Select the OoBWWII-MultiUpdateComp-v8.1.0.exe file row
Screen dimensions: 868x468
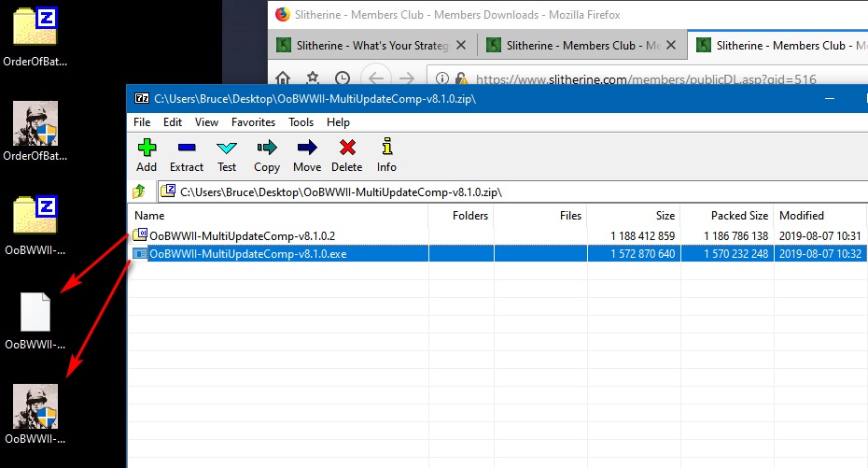point(247,254)
